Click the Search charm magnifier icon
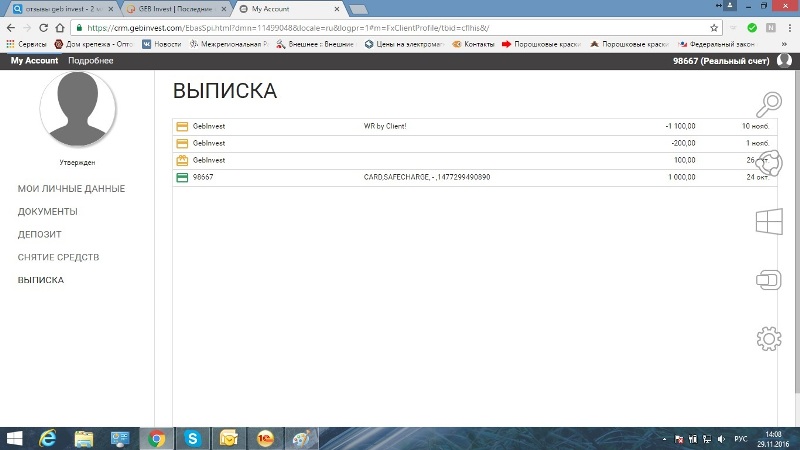The height and width of the screenshot is (450, 800). 769,104
